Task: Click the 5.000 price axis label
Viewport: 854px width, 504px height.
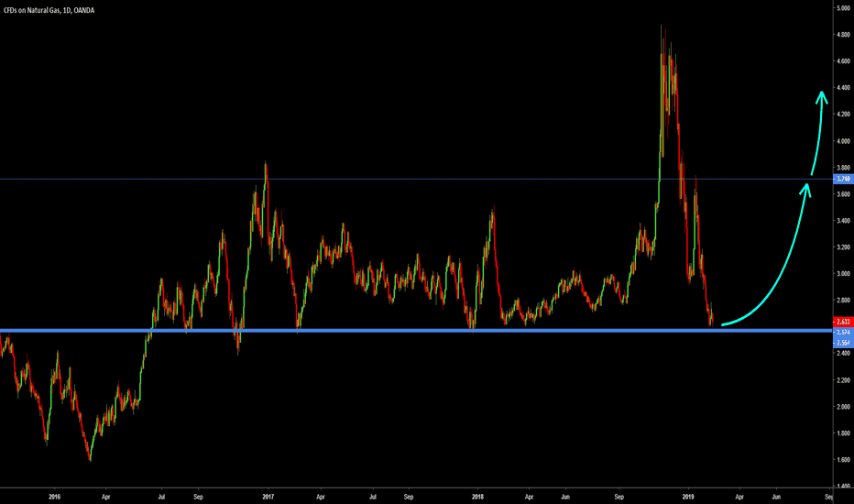Action: (843, 8)
